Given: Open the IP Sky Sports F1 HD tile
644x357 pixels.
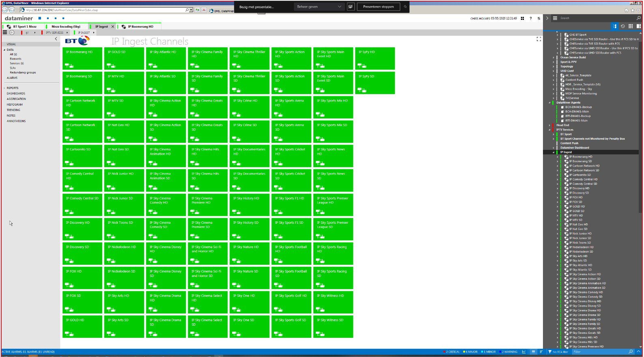Looking at the screenshot, I should pyautogui.click(x=291, y=205).
